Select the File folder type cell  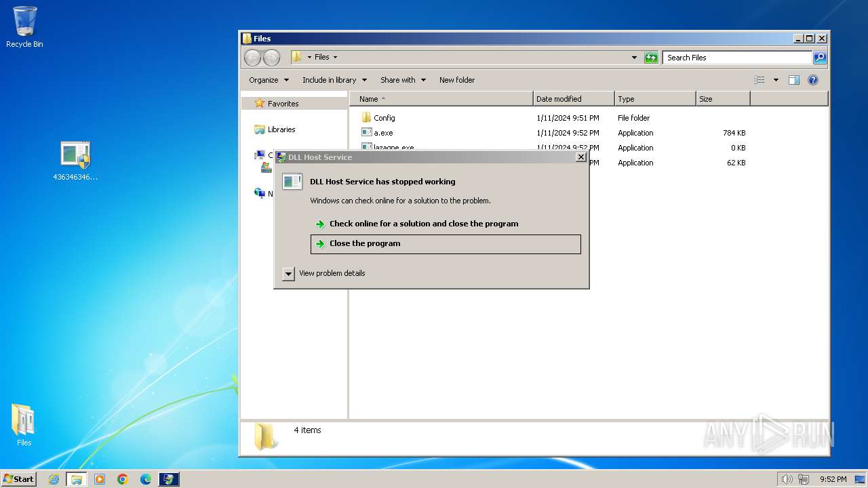[x=633, y=118]
